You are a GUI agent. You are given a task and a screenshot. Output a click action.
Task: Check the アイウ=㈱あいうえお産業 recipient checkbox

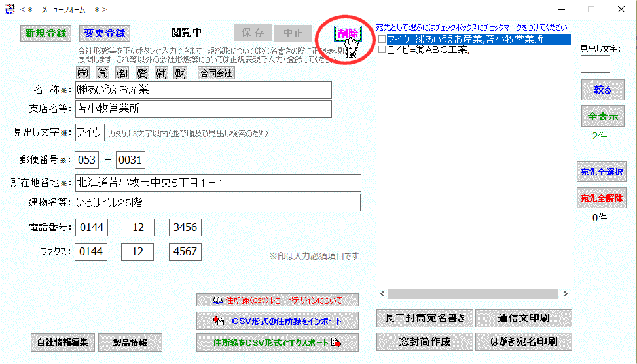(x=382, y=39)
